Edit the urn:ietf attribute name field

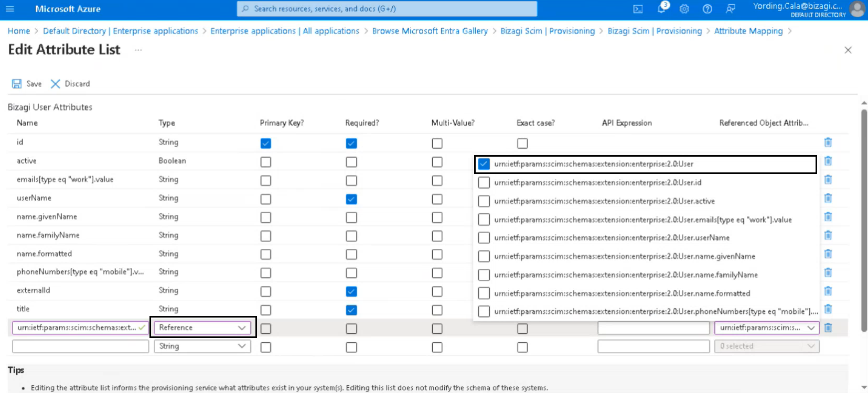click(81, 327)
